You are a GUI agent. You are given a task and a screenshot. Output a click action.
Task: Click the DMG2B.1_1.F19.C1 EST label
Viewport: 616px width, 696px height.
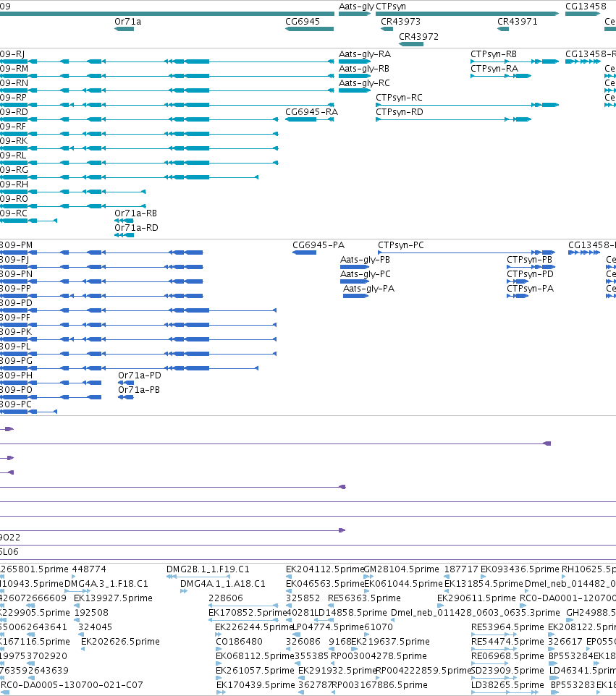[208, 569]
